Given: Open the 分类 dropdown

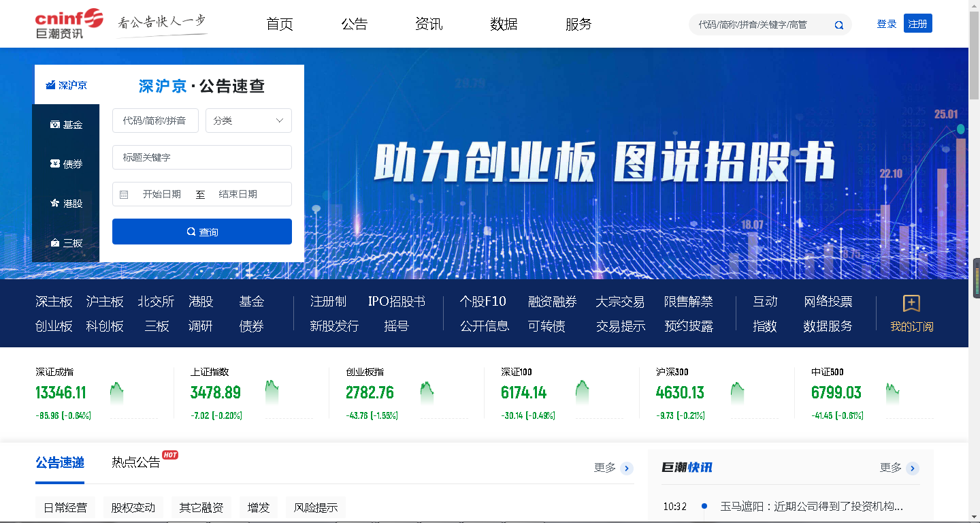Looking at the screenshot, I should (x=248, y=121).
